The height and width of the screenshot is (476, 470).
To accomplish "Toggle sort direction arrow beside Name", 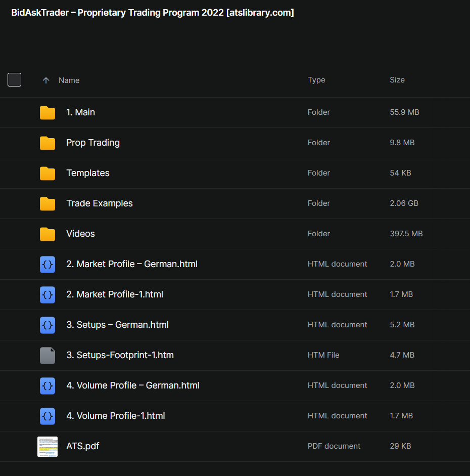I will click(x=46, y=80).
